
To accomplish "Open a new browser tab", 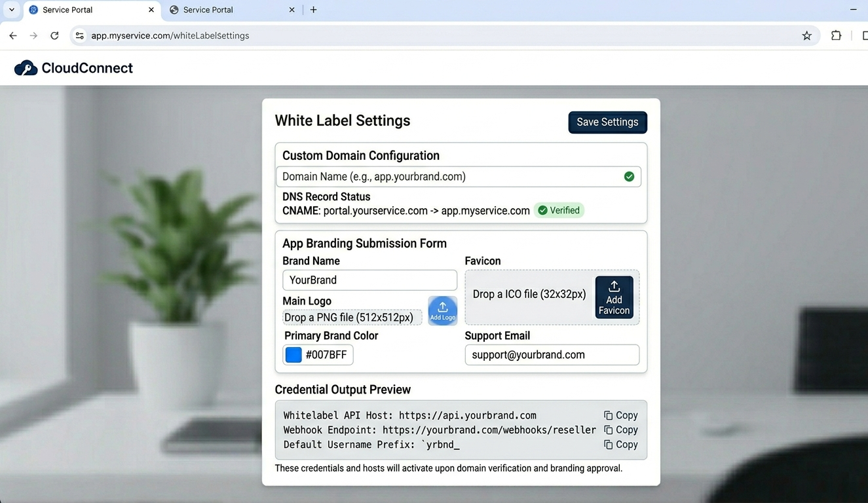I will (314, 10).
